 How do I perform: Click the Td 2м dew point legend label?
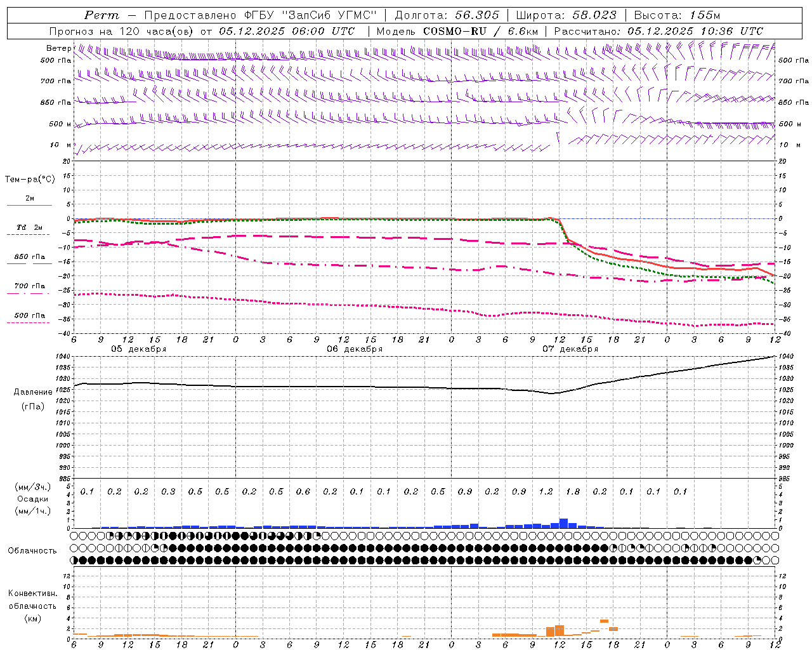pos(29,227)
